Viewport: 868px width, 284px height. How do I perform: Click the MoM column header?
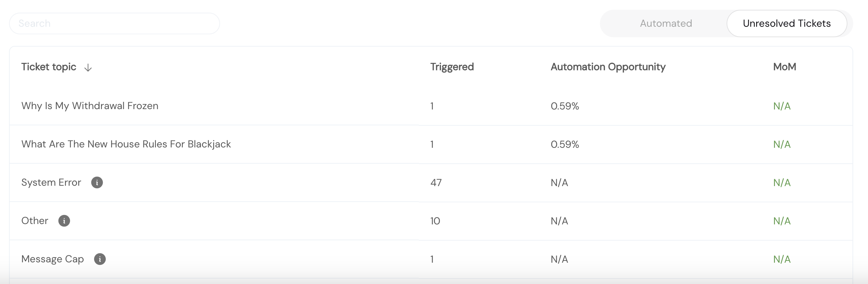[784, 67]
